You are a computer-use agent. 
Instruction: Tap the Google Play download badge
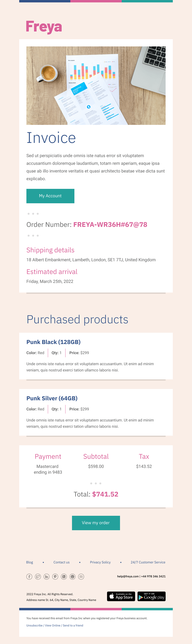click(151, 596)
